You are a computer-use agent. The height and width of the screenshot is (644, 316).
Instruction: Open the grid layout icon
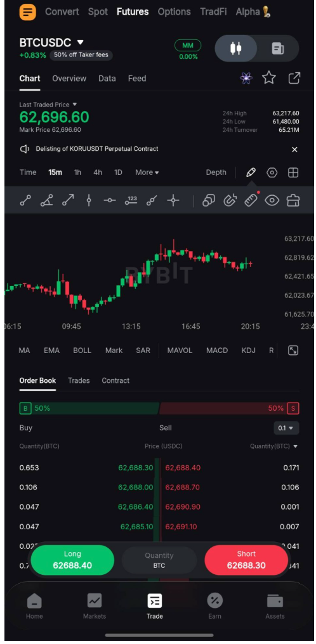pyautogui.click(x=293, y=172)
